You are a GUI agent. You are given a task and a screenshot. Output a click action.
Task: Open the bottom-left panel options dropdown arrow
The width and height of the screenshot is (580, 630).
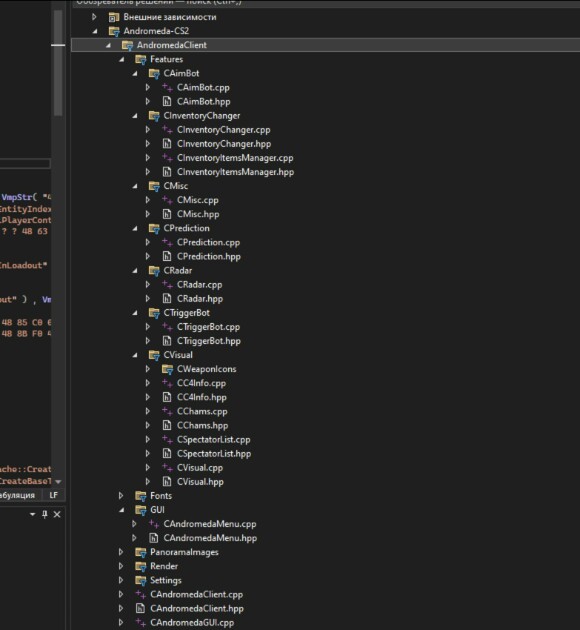(33, 514)
